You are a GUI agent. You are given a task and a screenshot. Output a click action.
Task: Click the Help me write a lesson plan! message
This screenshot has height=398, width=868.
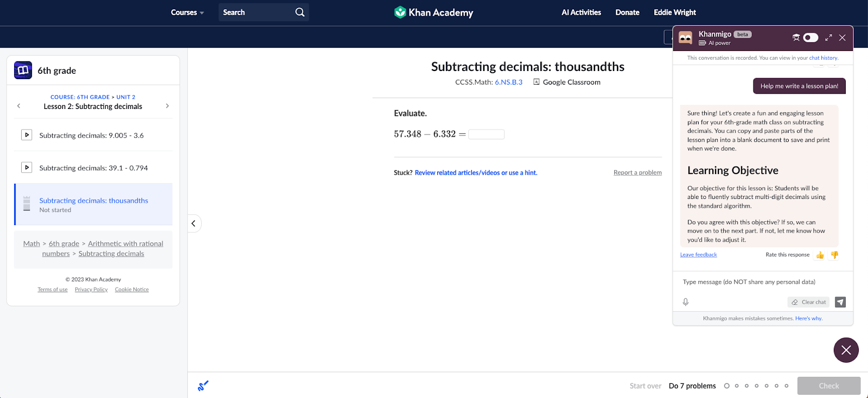[x=799, y=86]
